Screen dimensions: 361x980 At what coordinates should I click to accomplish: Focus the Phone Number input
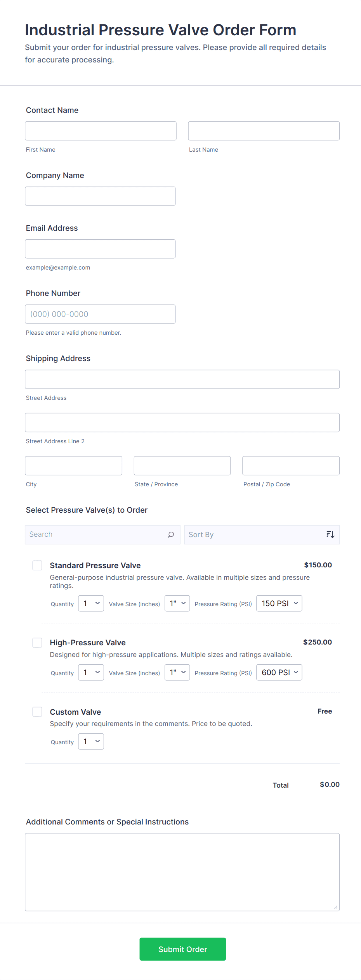(x=100, y=314)
